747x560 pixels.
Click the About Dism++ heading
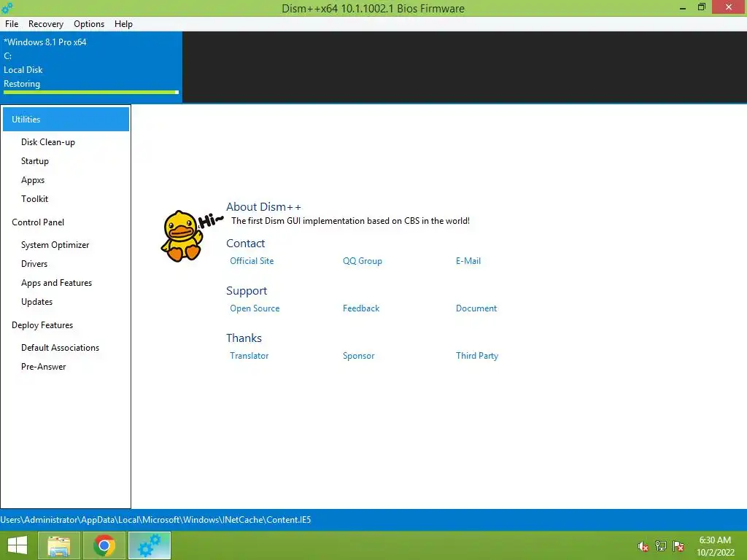[x=263, y=206]
